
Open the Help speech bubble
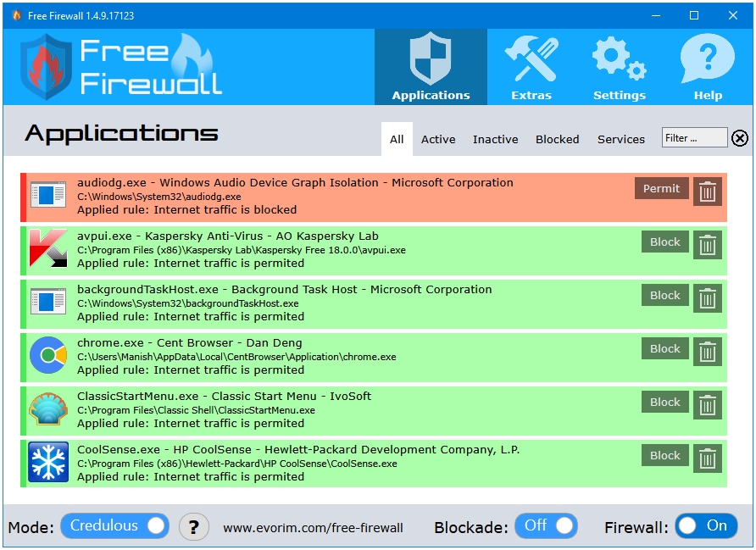tap(708, 67)
